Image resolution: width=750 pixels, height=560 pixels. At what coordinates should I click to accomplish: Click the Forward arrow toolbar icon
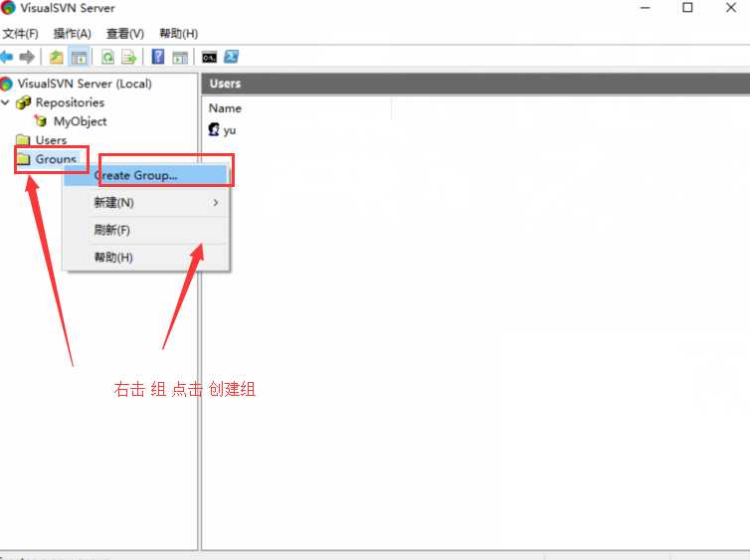[x=27, y=57]
